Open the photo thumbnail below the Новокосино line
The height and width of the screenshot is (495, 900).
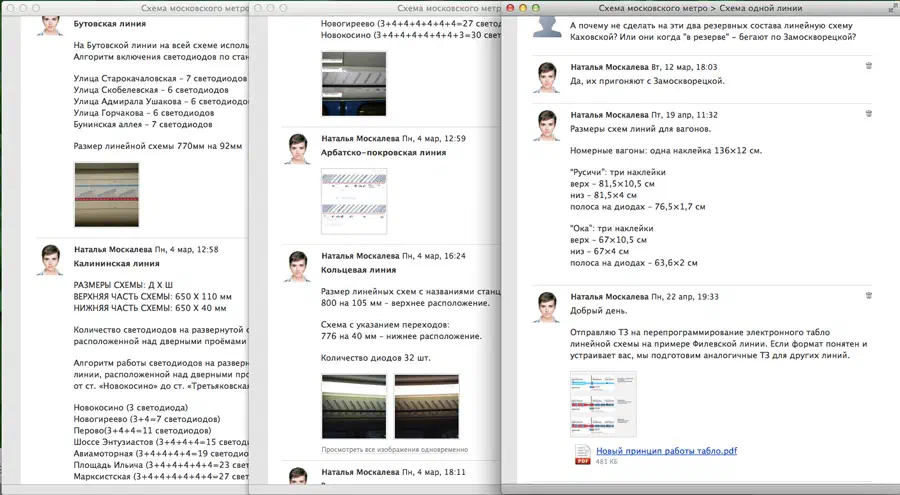[354, 84]
